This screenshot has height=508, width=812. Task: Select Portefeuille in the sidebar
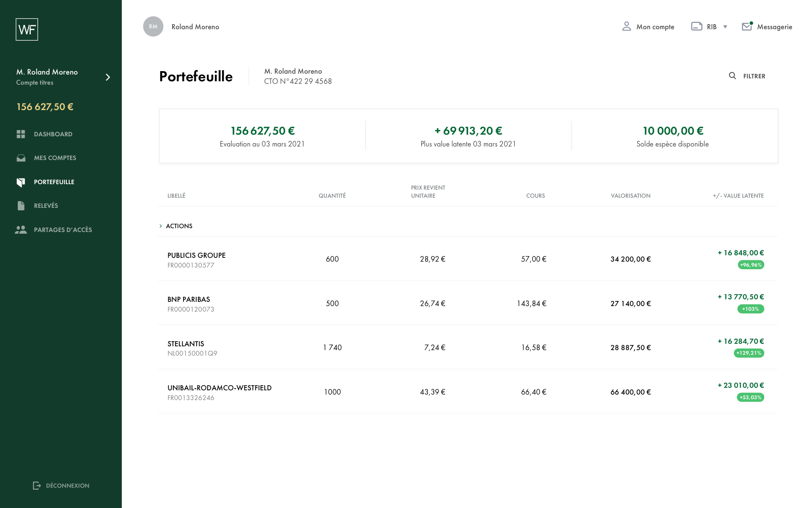tap(54, 182)
